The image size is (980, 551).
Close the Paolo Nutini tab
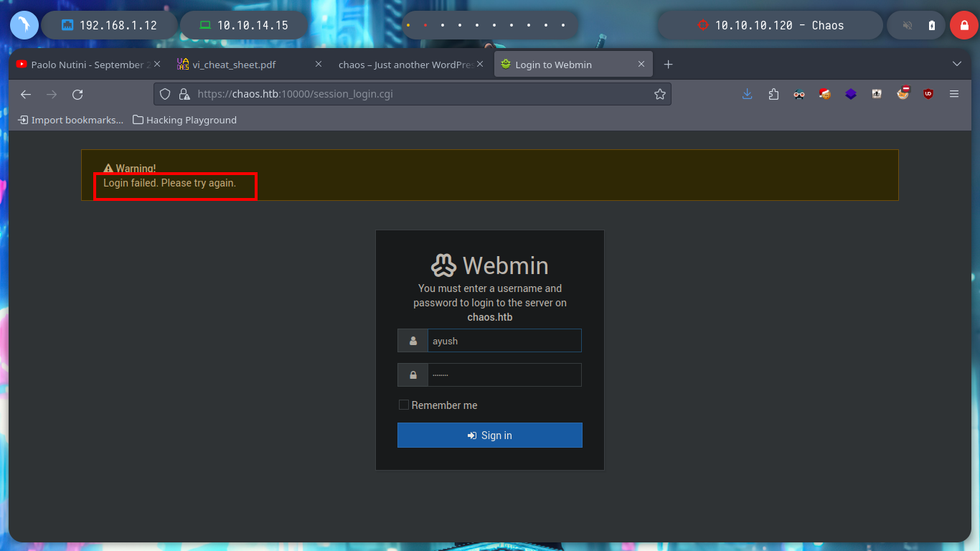(x=156, y=65)
